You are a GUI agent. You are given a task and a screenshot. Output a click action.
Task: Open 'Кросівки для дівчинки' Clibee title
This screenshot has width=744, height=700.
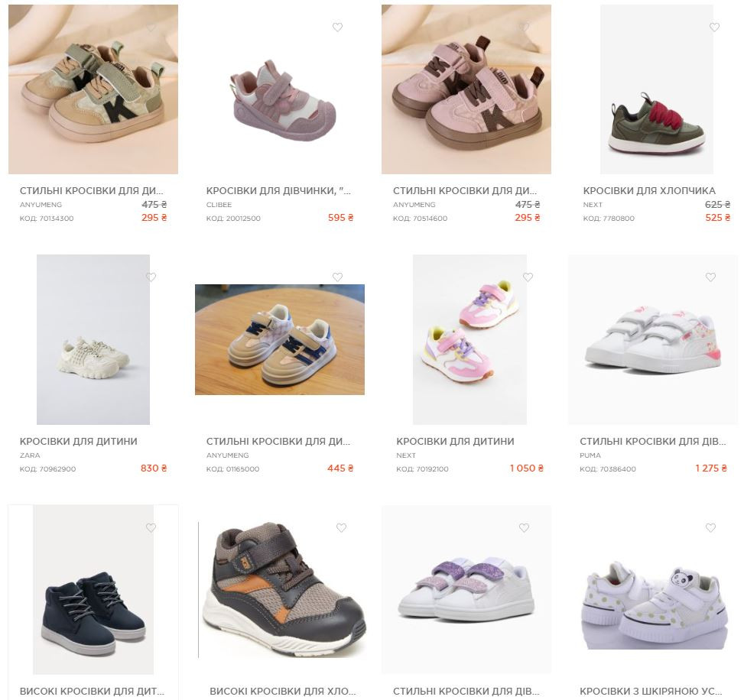pyautogui.click(x=278, y=190)
